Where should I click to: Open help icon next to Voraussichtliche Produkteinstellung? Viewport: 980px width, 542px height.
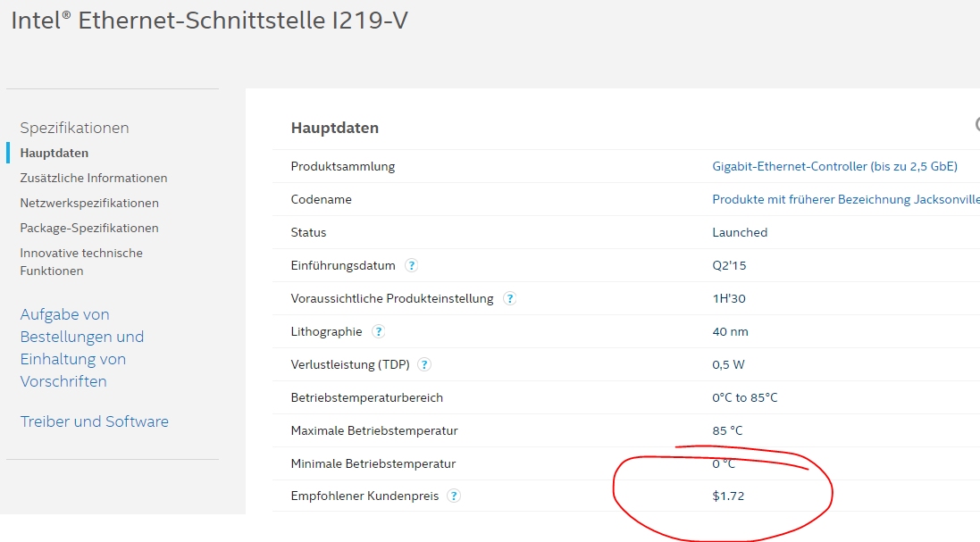(x=510, y=298)
